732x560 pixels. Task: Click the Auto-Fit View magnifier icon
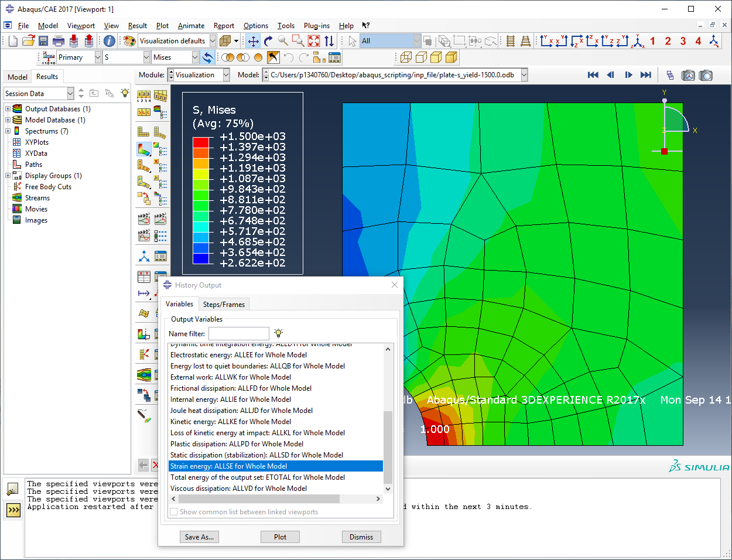[x=313, y=41]
